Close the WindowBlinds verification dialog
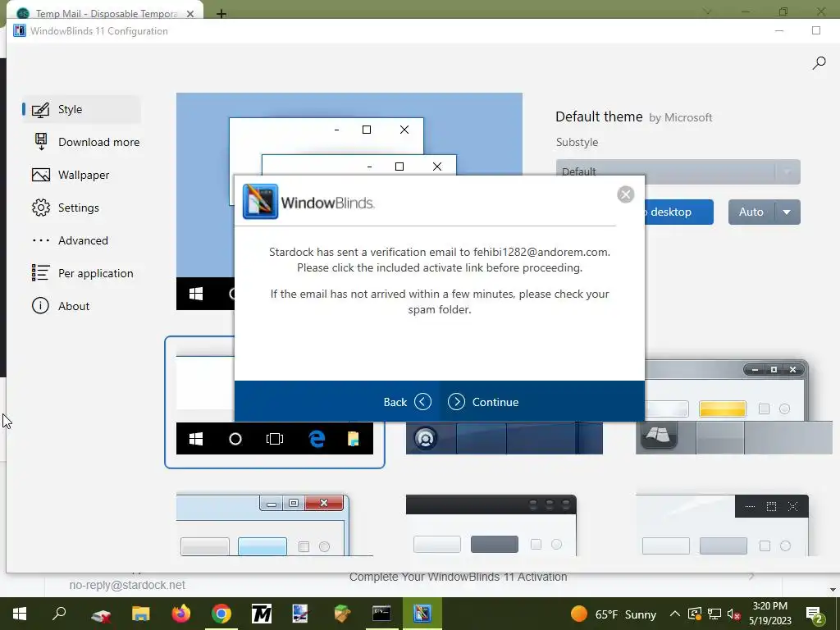This screenshot has height=630, width=840. 625,194
